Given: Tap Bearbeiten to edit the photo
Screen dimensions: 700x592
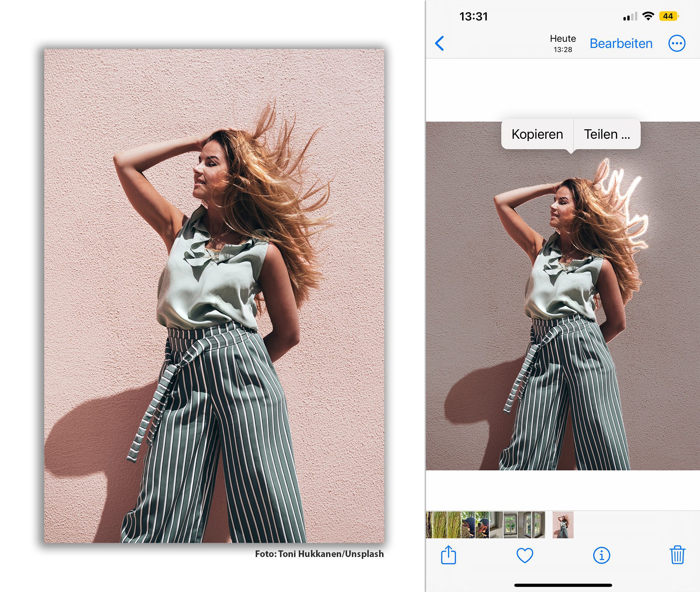Looking at the screenshot, I should pyautogui.click(x=621, y=43).
